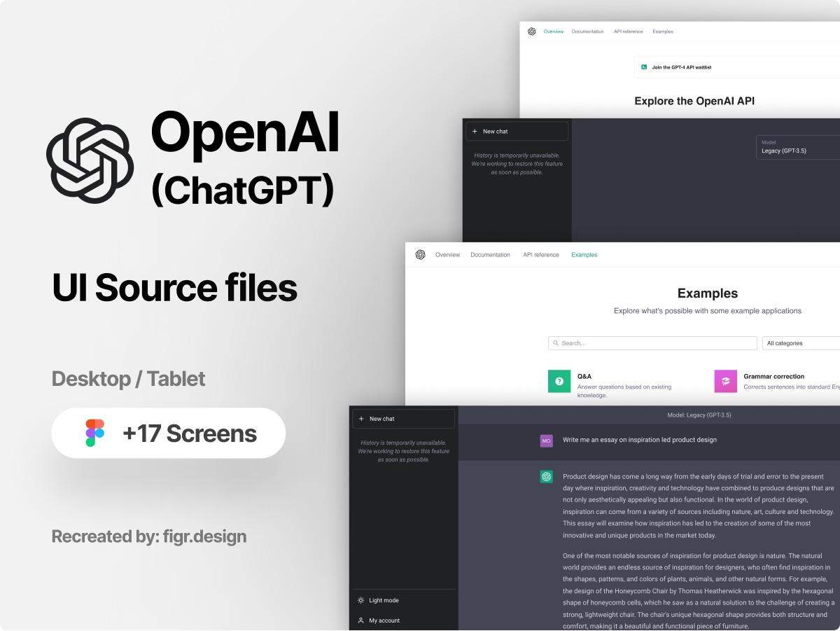840x631 pixels.
Task: Click plus icon in upper ChatGPT window New chat
Action: (475, 131)
